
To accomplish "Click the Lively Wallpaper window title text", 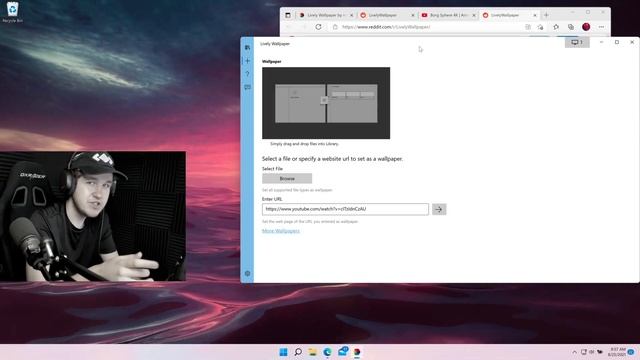I will tap(275, 44).
